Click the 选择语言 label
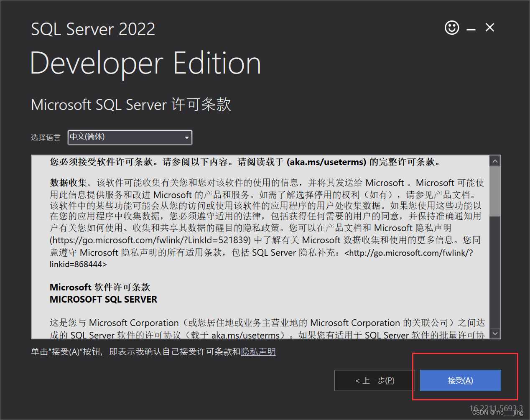 click(46, 137)
